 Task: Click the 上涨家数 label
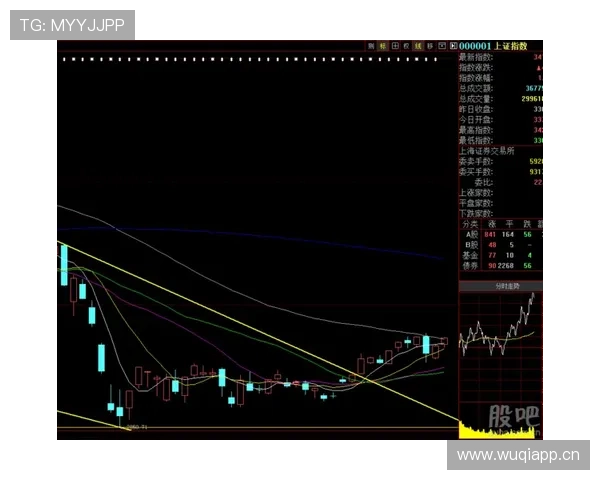(476, 193)
